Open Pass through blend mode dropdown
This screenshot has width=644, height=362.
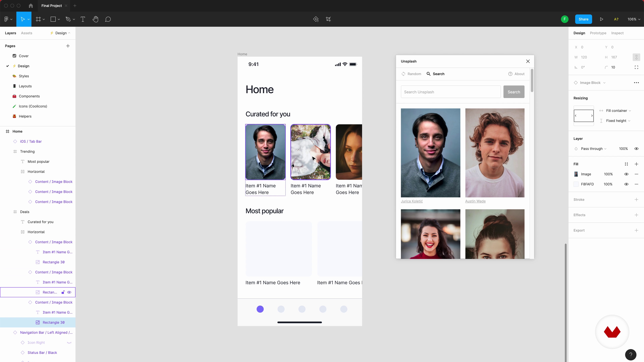[x=594, y=149]
